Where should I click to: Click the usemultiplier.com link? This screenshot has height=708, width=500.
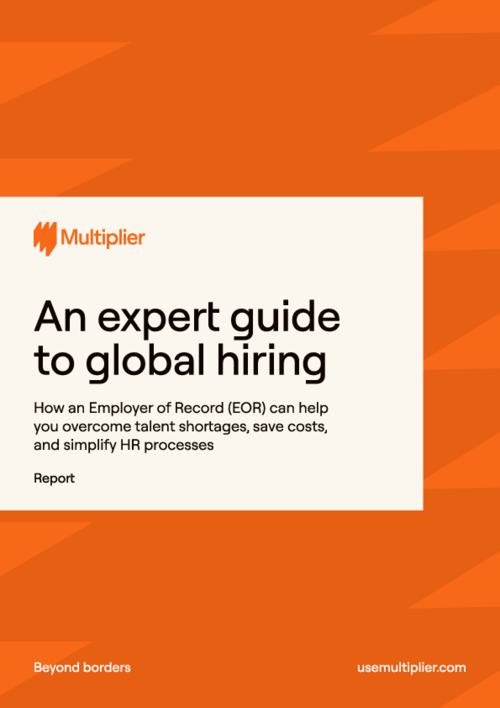(x=411, y=667)
